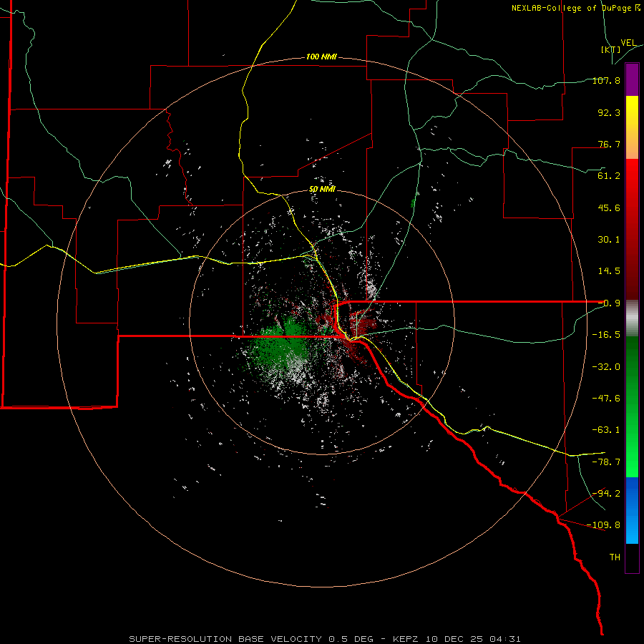Click the -0.9 legend value

[x=609, y=303]
